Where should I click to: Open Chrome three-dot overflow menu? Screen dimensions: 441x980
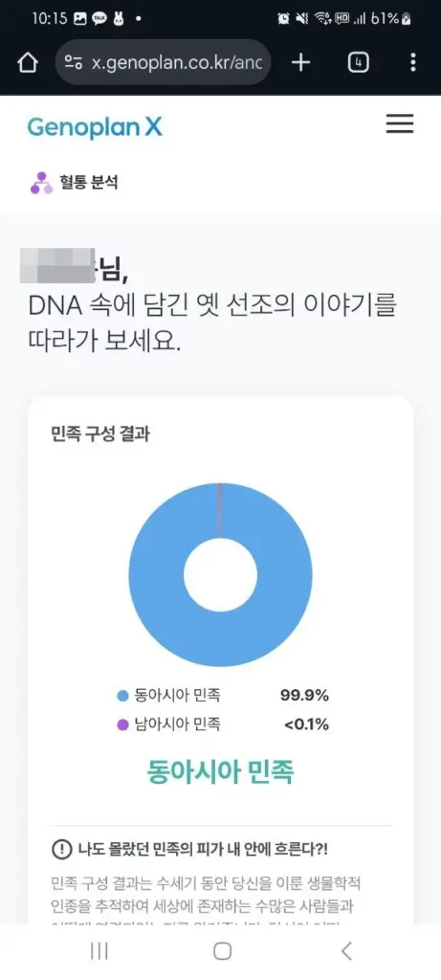pyautogui.click(x=413, y=62)
